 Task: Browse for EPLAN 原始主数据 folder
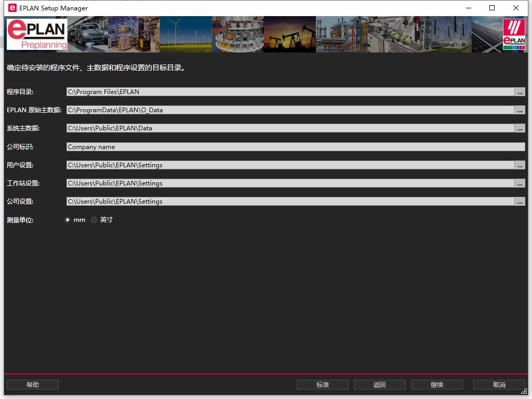click(x=520, y=110)
